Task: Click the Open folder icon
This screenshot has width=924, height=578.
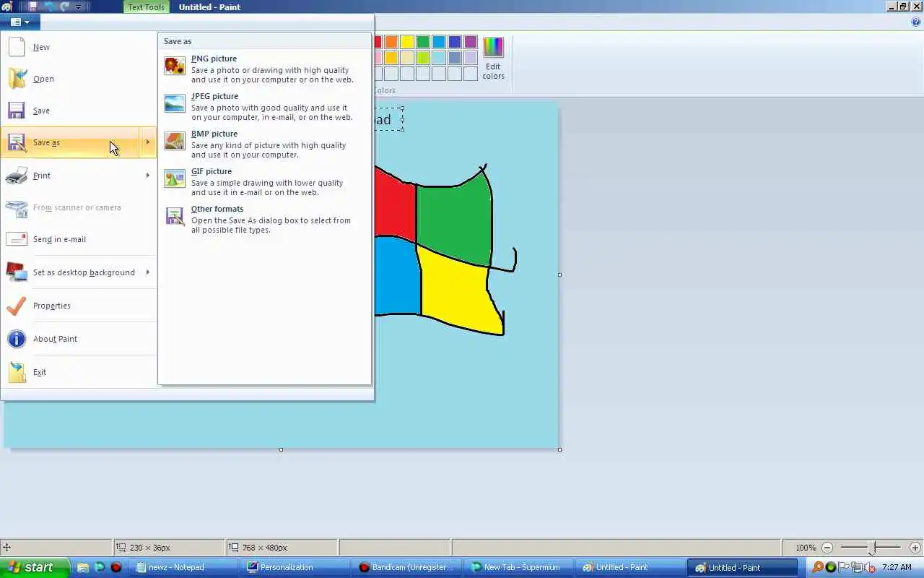Action: coord(17,79)
